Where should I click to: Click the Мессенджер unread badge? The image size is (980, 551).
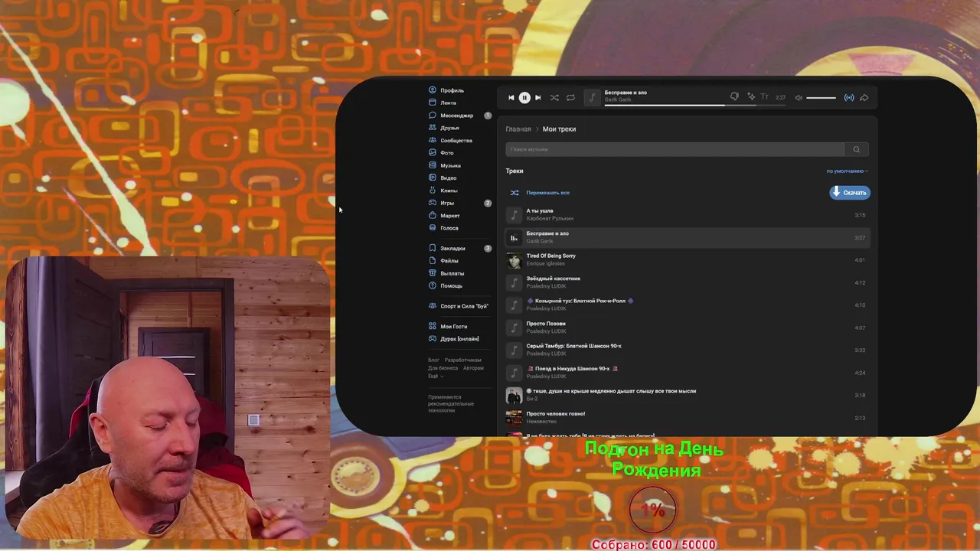pyautogui.click(x=488, y=116)
